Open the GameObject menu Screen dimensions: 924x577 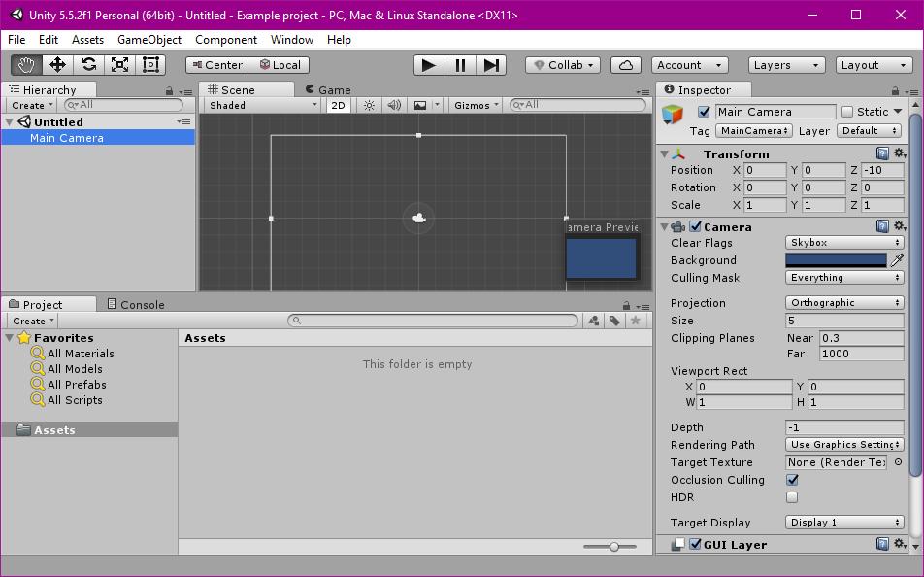149,40
